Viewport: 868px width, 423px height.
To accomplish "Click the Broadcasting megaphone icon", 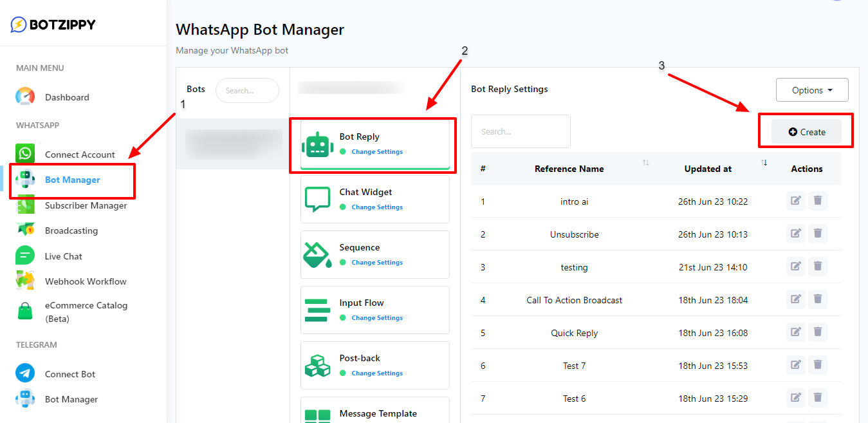I will click(25, 230).
